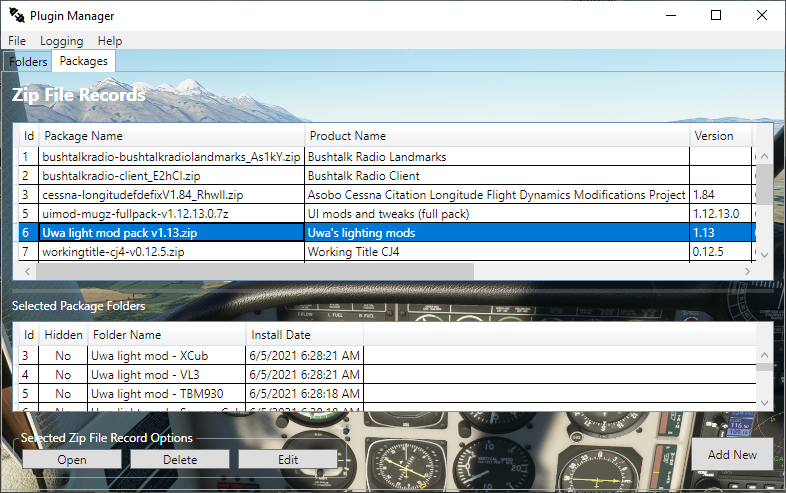Click version cell 1.84
Screen dimensions: 786x493
(720, 195)
